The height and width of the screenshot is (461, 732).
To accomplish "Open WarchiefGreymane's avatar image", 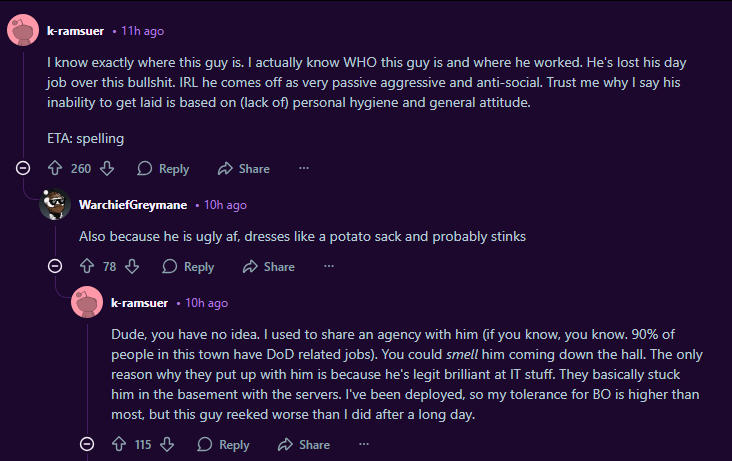I will 55,205.
